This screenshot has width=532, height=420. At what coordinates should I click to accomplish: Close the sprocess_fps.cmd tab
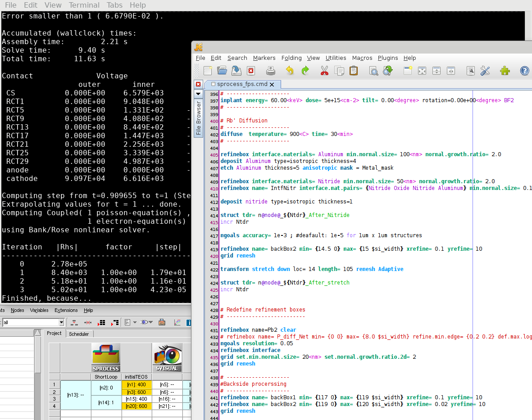[x=272, y=85]
